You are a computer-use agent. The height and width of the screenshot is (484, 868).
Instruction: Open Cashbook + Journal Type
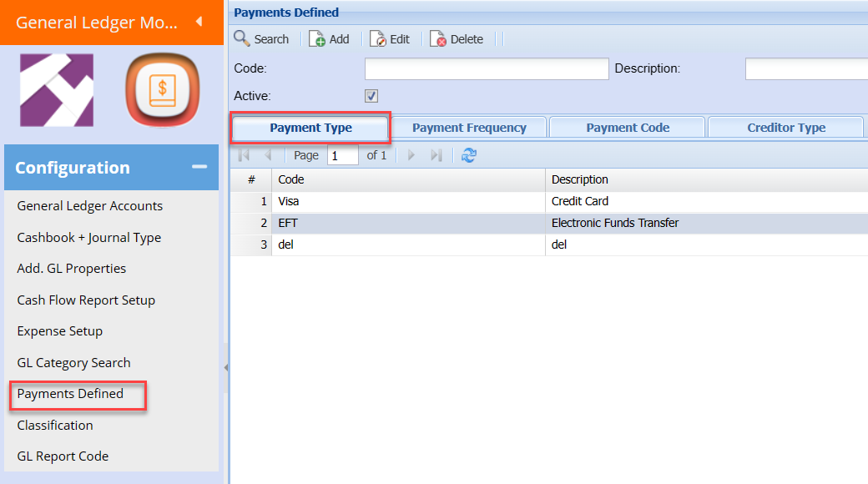click(89, 238)
